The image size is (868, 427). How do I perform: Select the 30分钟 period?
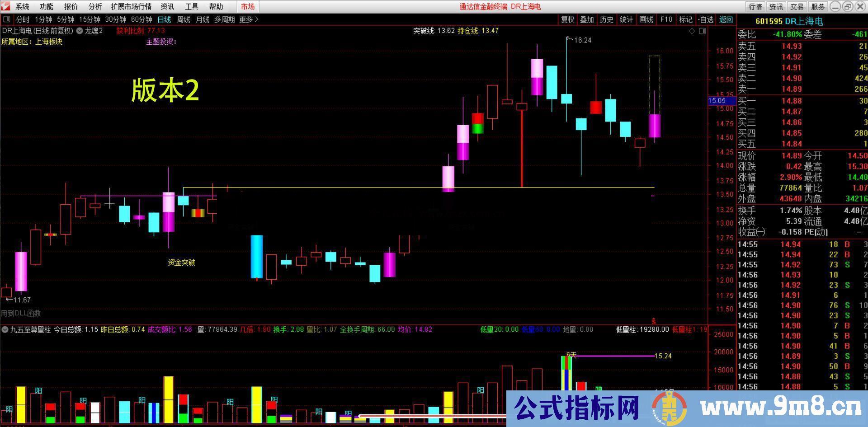point(116,19)
